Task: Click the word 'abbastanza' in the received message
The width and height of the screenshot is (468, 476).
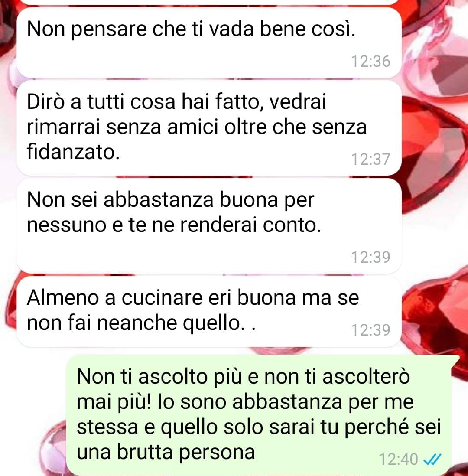Action: click(159, 200)
